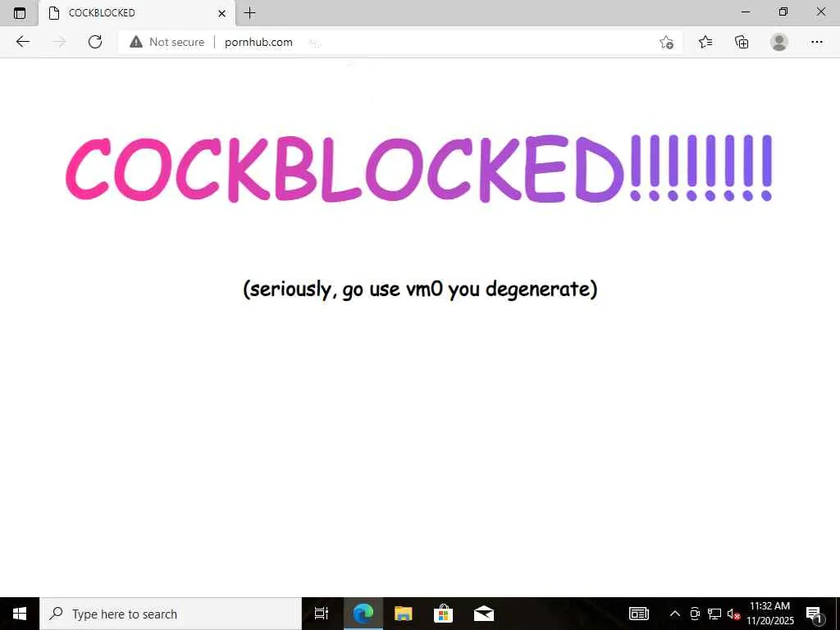Open the Windows Start menu
Screen dimensions: 840x630
click(x=20, y=614)
